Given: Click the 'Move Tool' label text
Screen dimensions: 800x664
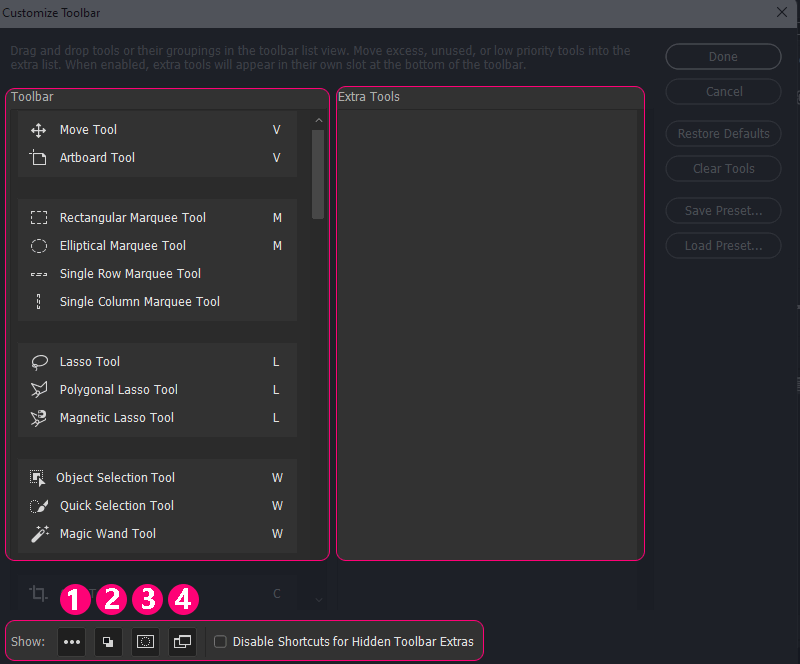Looking at the screenshot, I should (x=88, y=130).
